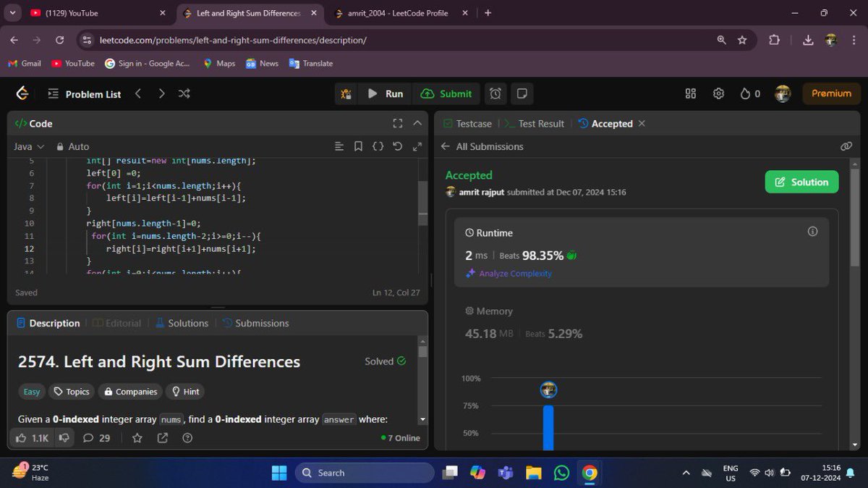The width and height of the screenshot is (868, 488).
Task: Open Java language dropdown
Action: click(29, 146)
